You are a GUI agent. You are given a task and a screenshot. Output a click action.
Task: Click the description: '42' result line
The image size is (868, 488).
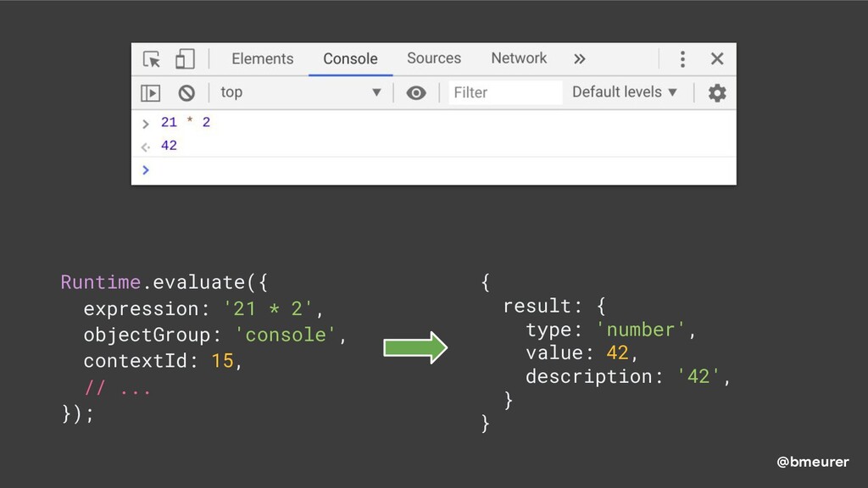click(x=628, y=377)
